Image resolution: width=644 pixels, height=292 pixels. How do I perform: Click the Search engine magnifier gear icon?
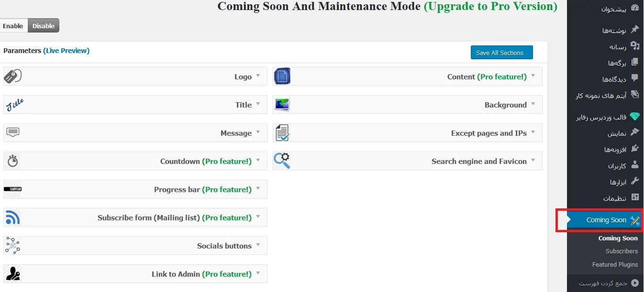pos(282,161)
